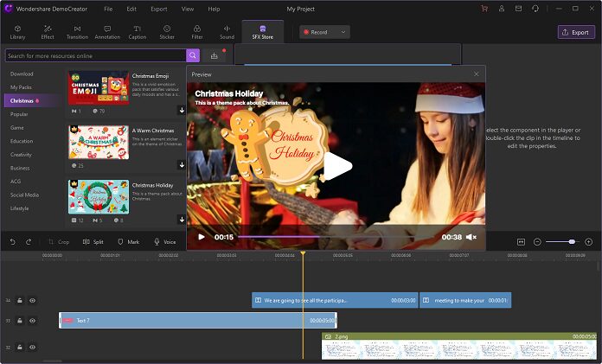Screen dimensions: 602x364
Task: Download the Christmas Emoji pack
Action: [182, 110]
